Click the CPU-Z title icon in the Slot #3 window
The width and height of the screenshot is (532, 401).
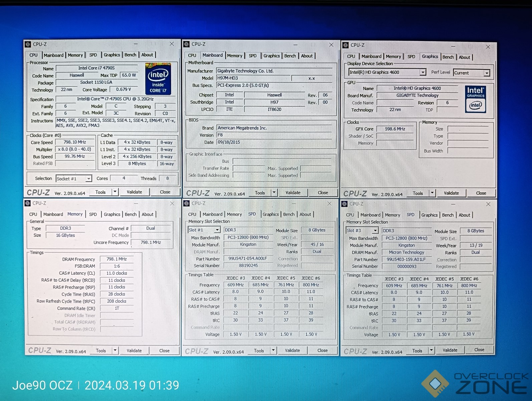tap(345, 204)
